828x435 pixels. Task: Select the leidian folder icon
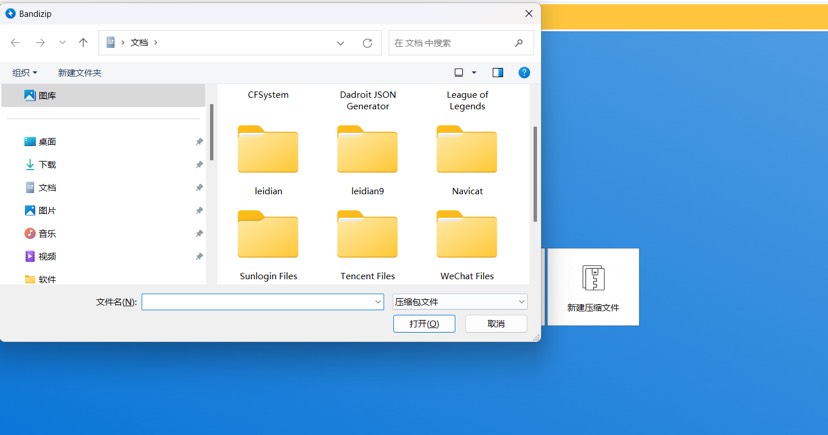[268, 149]
